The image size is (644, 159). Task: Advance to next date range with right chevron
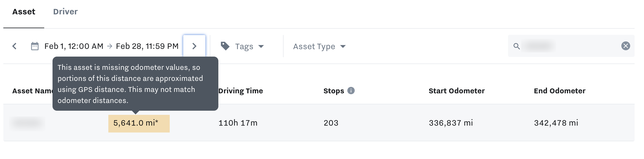(194, 46)
